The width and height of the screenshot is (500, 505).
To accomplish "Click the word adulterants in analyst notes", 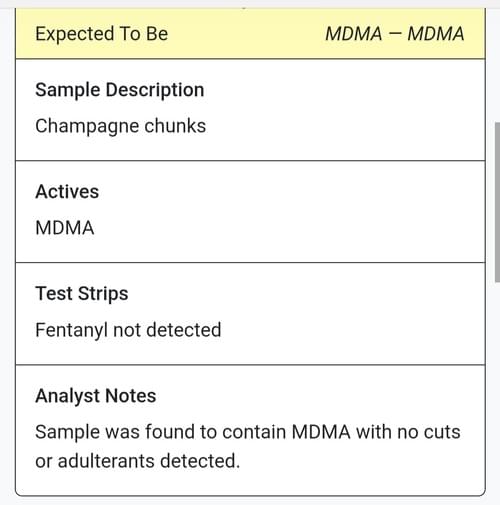I will pyautogui.click(x=106, y=461).
